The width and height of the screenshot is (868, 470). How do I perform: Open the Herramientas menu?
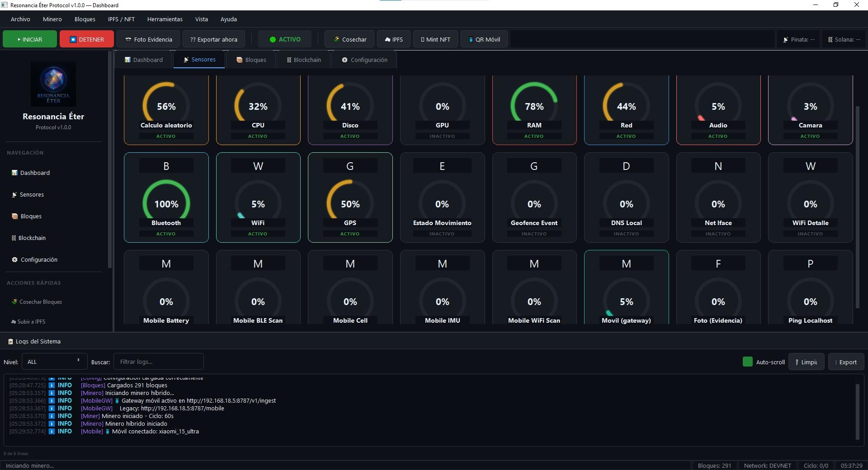[165, 19]
